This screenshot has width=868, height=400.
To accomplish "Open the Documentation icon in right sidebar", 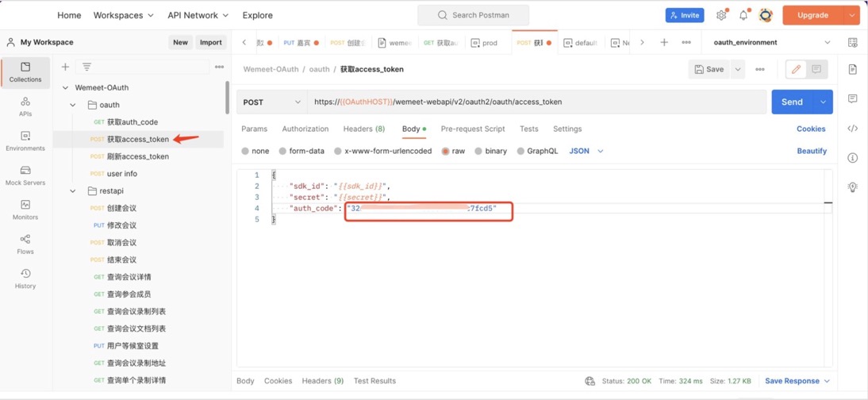I will point(852,69).
